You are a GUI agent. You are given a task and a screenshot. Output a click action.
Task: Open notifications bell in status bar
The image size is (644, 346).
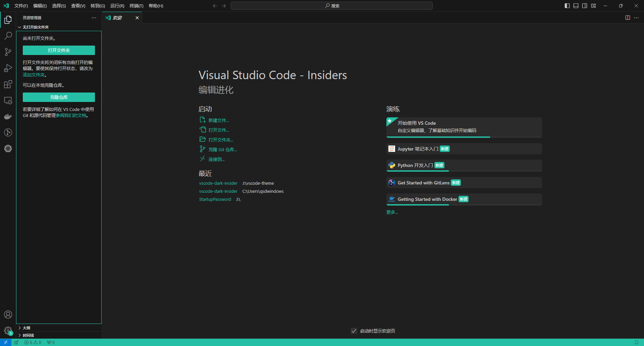(636, 342)
